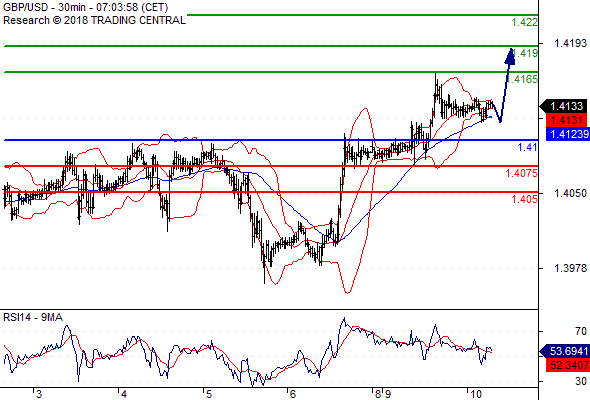The image size is (590, 400).
Task: Click the red 1.4075 support label
Action: tap(522, 173)
